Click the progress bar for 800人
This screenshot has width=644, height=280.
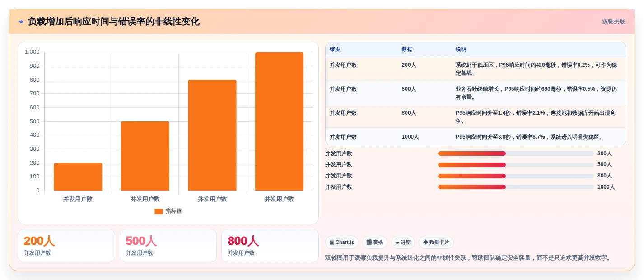pos(516,176)
